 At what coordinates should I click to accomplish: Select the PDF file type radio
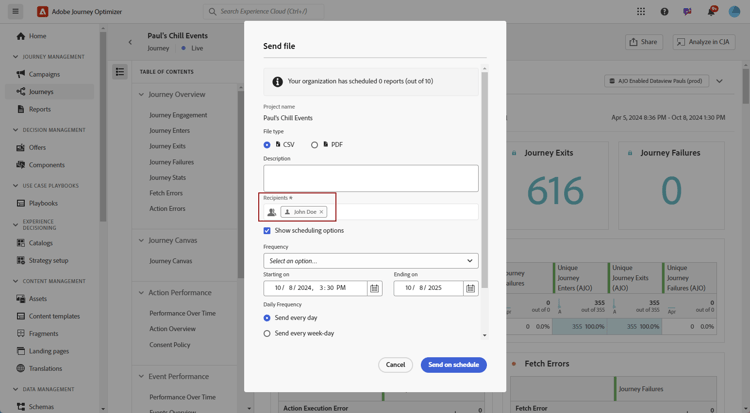(314, 145)
